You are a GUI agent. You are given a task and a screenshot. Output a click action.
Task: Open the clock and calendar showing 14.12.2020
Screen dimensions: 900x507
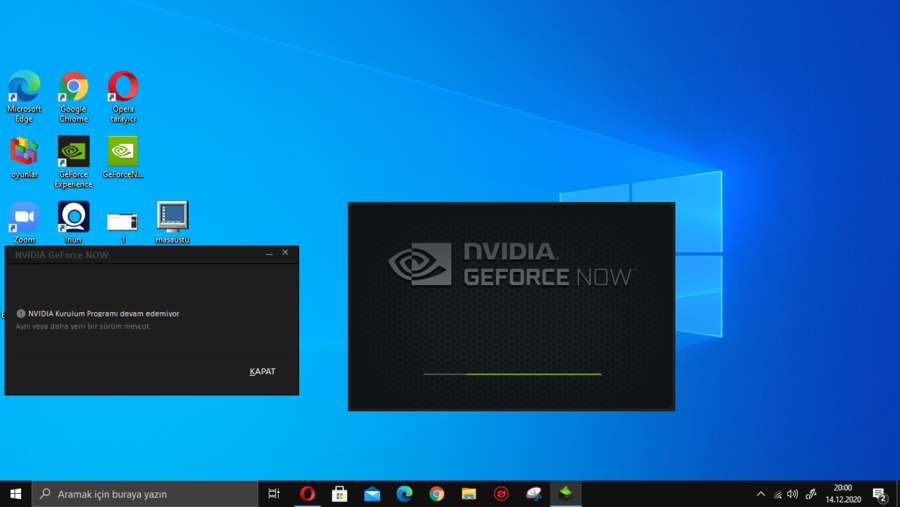click(843, 494)
